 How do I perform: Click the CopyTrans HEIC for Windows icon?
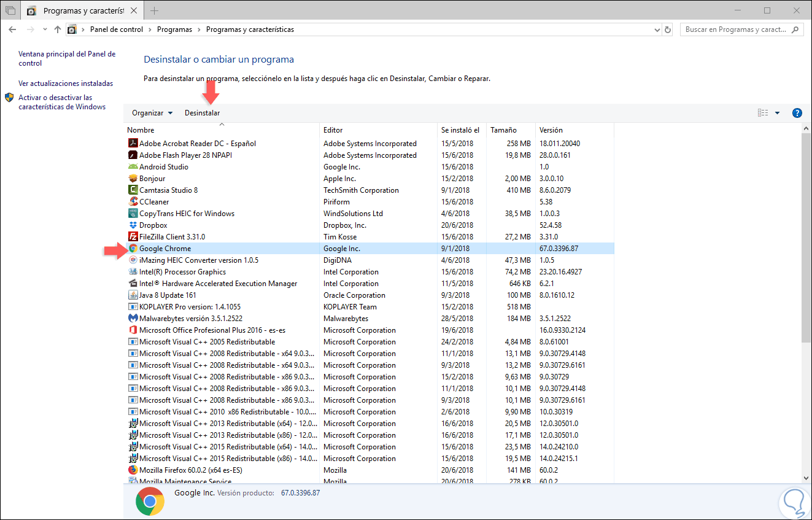click(x=133, y=214)
